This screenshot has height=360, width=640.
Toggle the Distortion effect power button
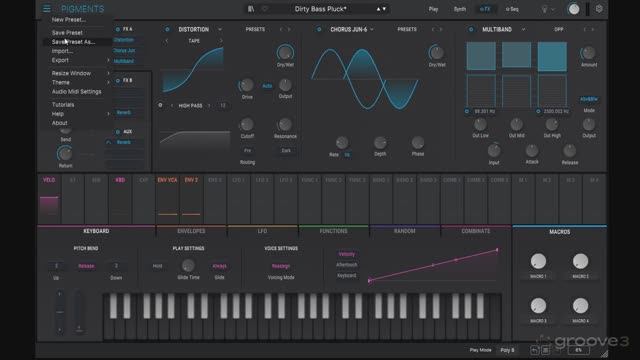click(x=167, y=29)
